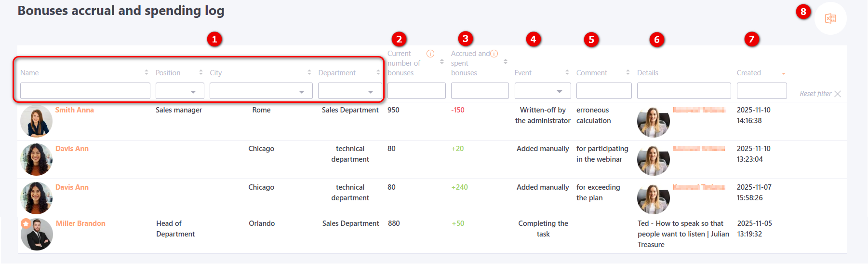The height and width of the screenshot is (264, 868).
Task: Click info icon beside Current number of bonuses
Action: [430, 54]
